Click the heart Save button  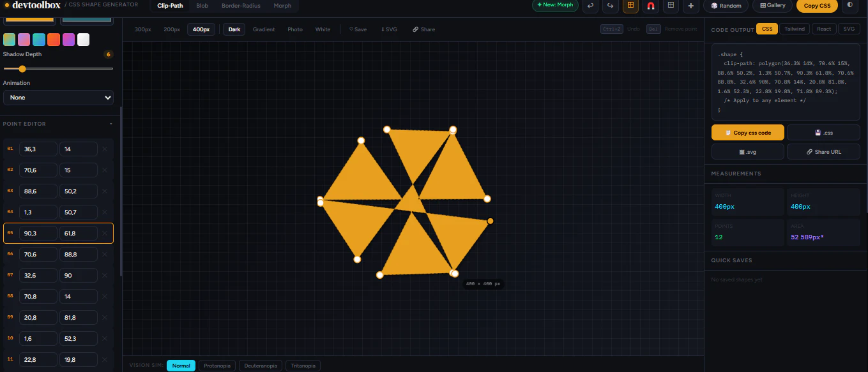coord(358,29)
